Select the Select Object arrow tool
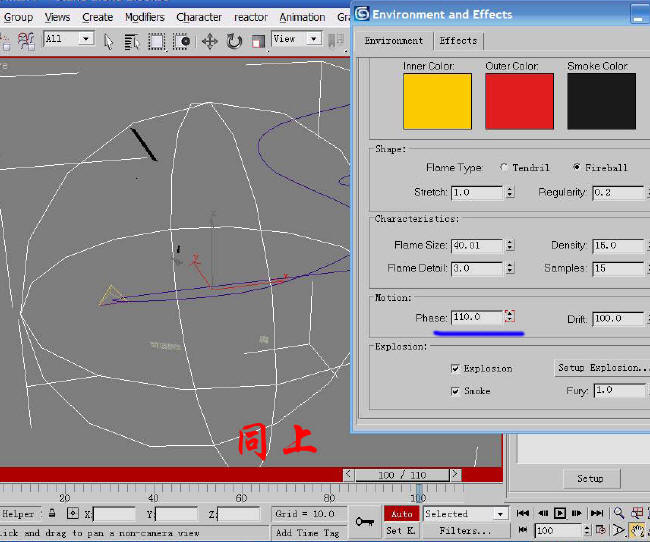This screenshot has height=542, width=650. click(109, 41)
